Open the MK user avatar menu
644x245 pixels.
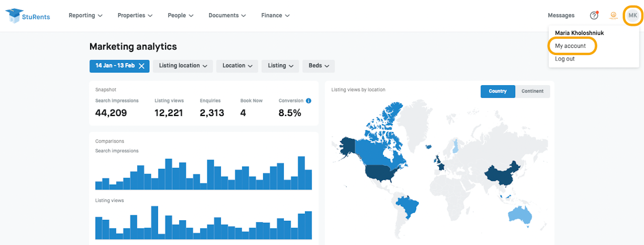632,16
